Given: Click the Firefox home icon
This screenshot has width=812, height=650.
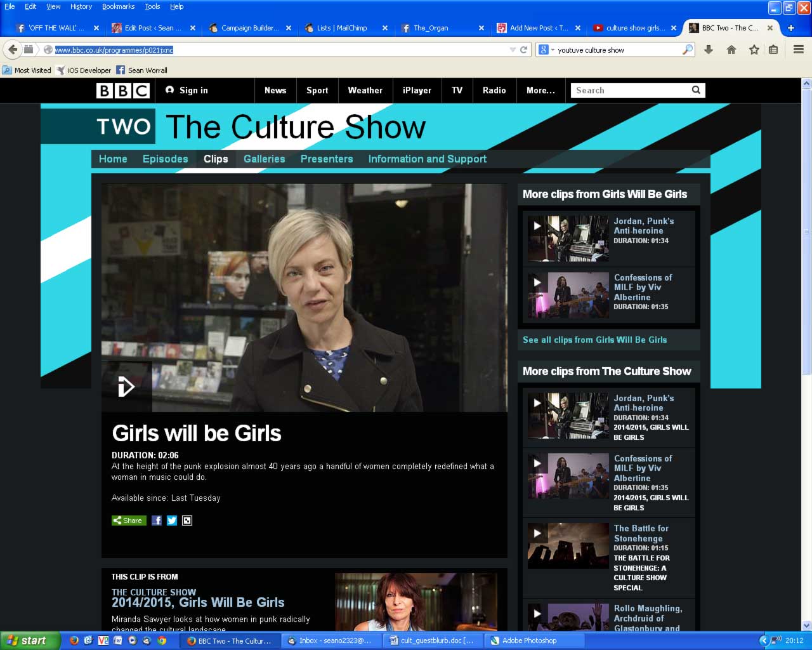Looking at the screenshot, I should pos(731,50).
